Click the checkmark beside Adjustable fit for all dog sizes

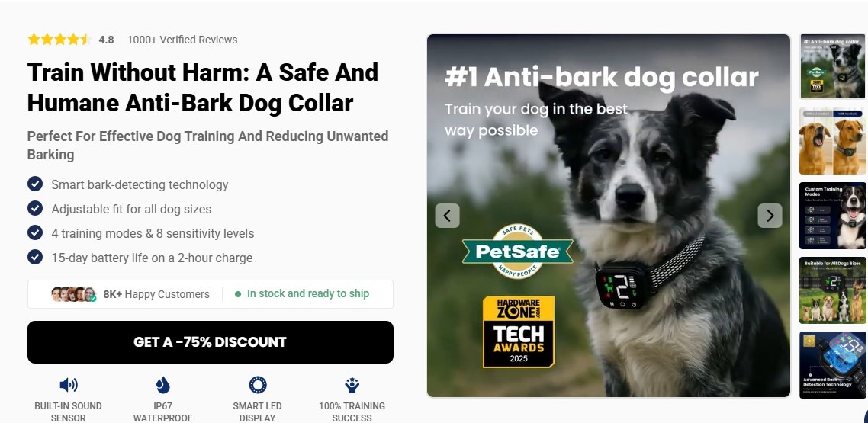pyautogui.click(x=35, y=209)
